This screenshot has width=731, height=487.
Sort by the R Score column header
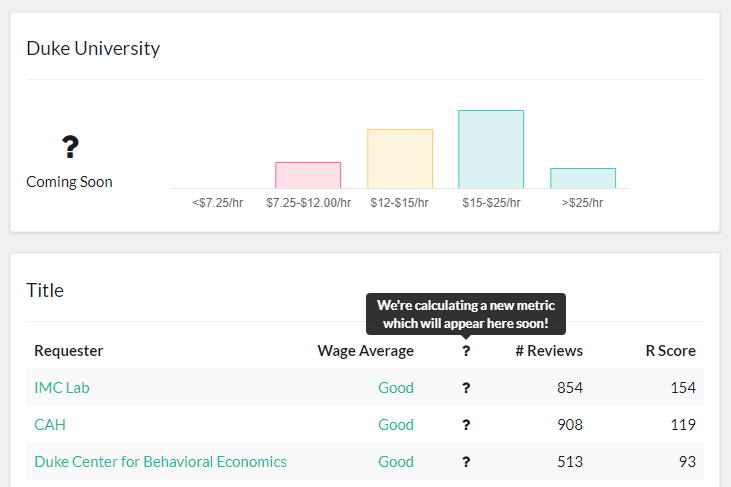670,351
